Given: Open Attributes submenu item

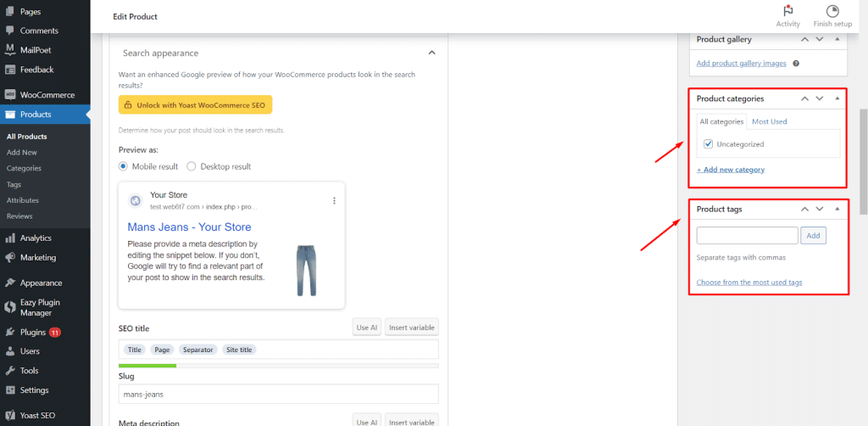Looking at the screenshot, I should coord(23,200).
